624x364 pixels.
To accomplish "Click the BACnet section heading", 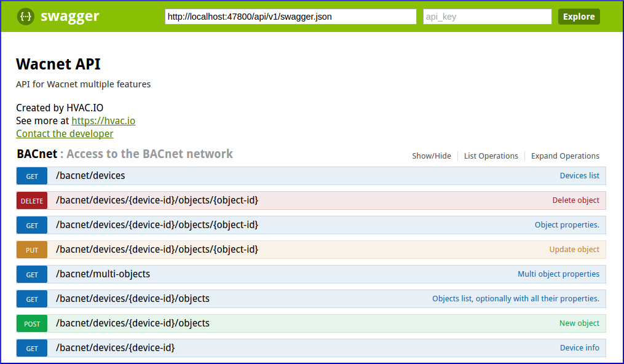I will [x=37, y=154].
